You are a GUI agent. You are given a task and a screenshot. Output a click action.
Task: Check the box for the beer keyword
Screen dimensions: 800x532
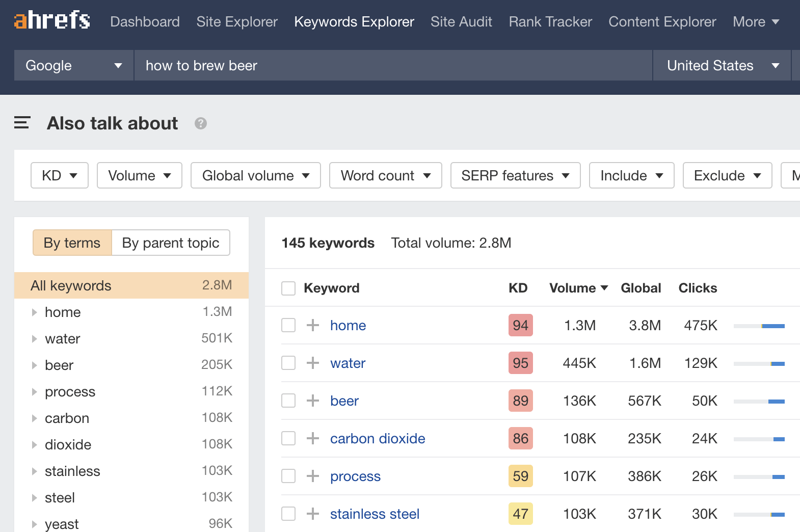coord(288,401)
